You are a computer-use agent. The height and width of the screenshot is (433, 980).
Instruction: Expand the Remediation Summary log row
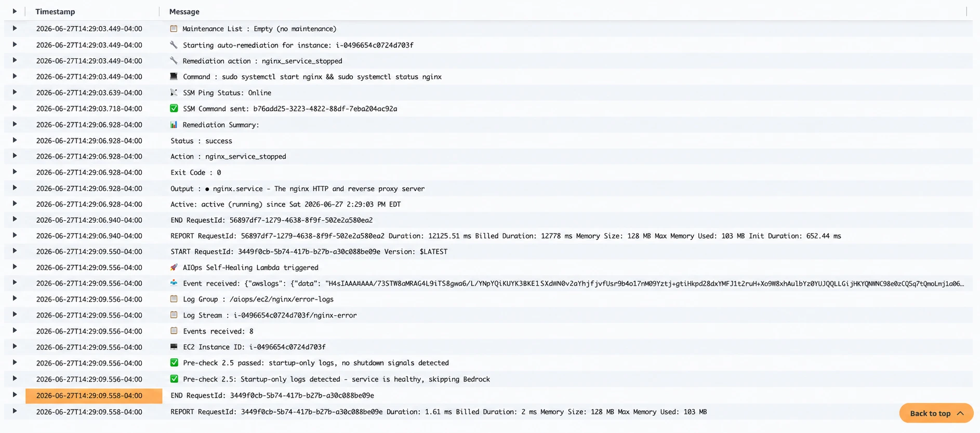click(15, 124)
